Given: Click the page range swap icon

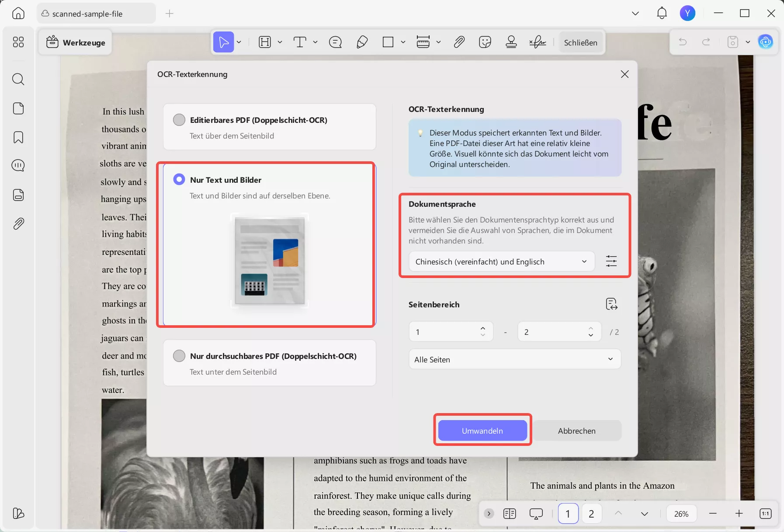Looking at the screenshot, I should pos(611,304).
